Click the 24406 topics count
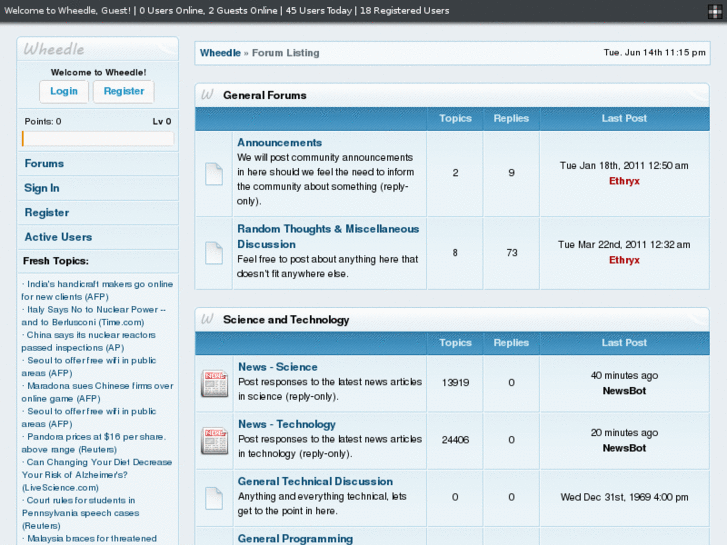The image size is (727, 545). 455,440
